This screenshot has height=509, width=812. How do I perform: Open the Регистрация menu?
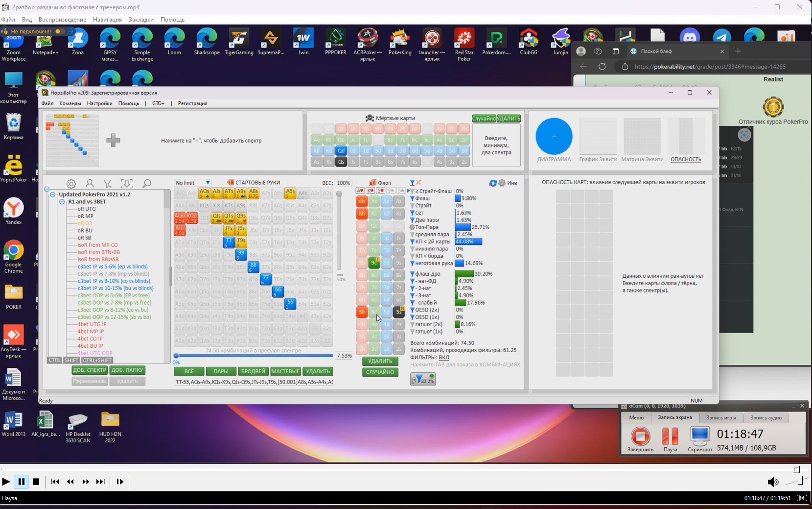192,103
